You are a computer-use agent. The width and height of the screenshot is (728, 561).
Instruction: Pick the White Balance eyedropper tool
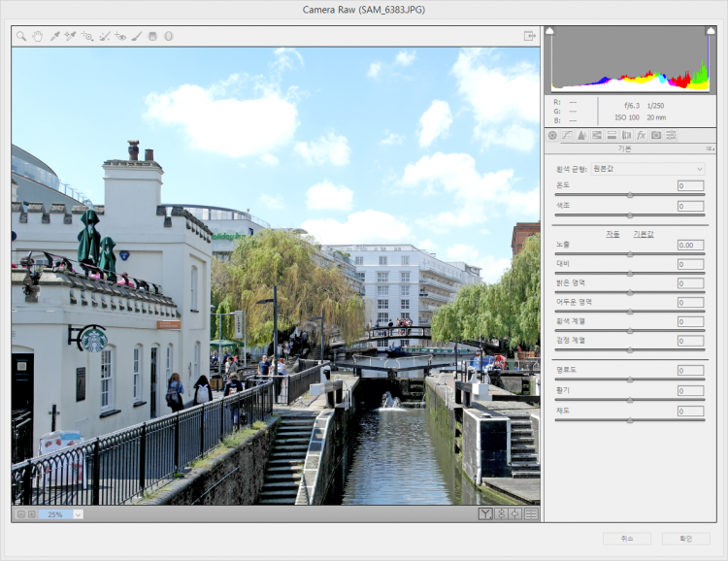(x=55, y=36)
